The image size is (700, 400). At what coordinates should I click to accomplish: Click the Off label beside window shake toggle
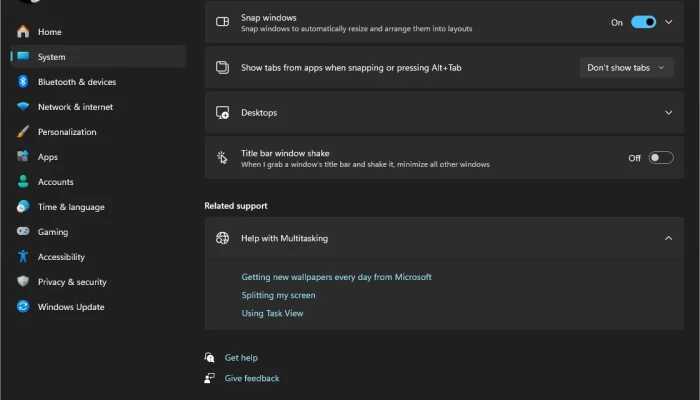634,158
